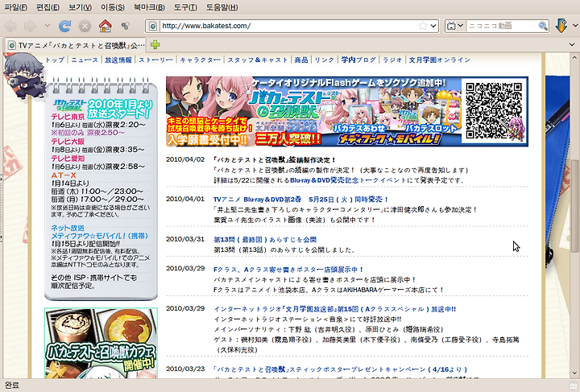Open the インターネットラジオ 文月学園放送部 link
The height and width of the screenshot is (392, 580).
point(335,309)
